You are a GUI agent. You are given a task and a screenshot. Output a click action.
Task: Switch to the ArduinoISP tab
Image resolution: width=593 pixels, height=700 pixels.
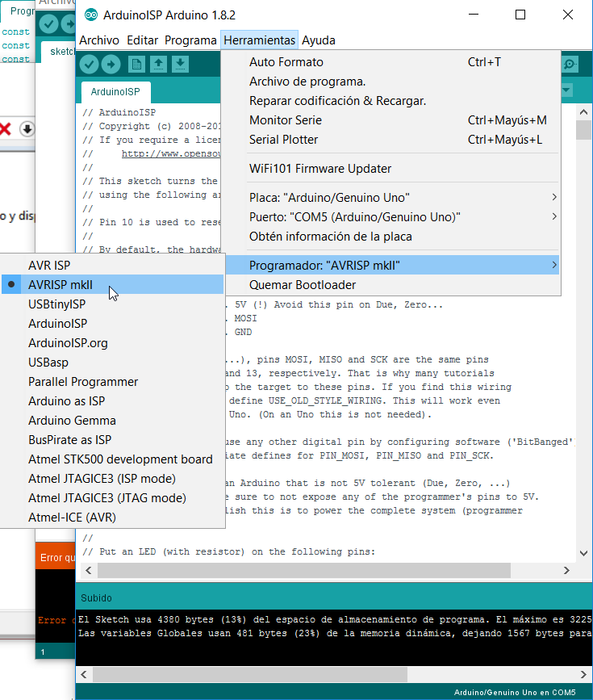115,92
